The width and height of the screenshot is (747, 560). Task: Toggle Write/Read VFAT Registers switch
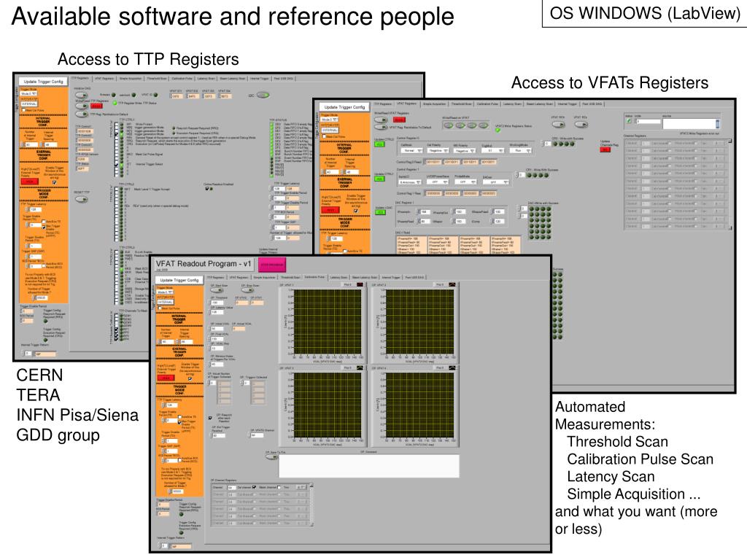pyautogui.click(x=381, y=120)
